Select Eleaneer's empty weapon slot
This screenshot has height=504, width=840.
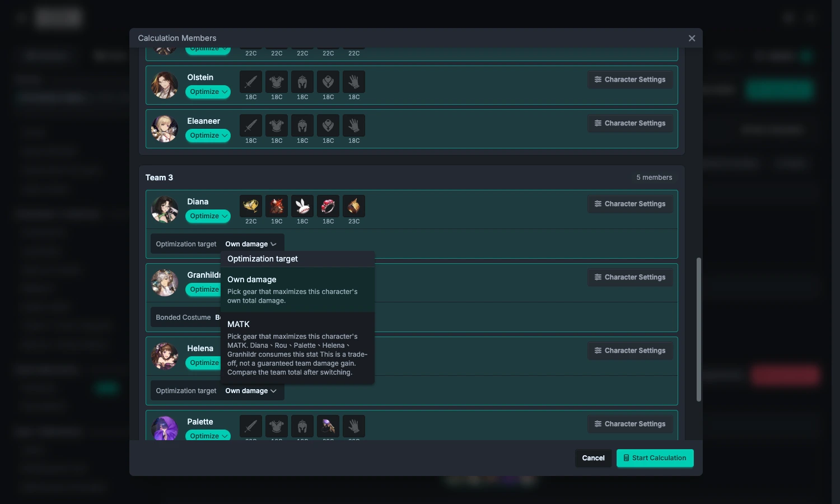251,125
